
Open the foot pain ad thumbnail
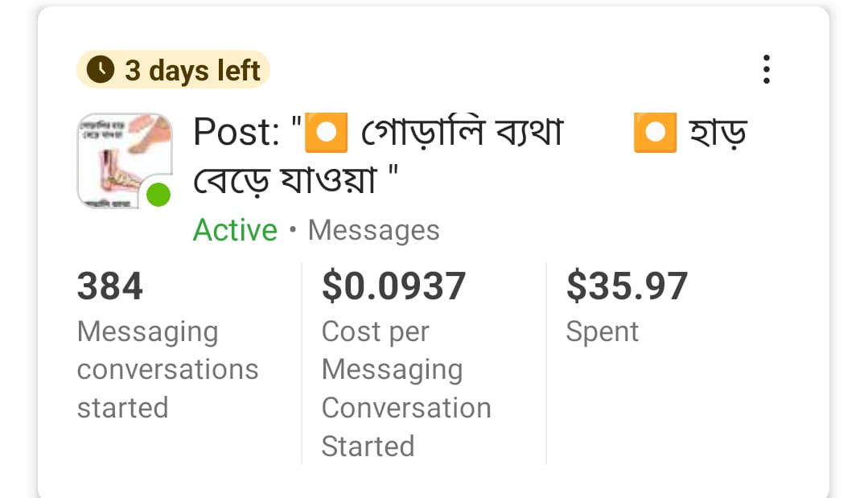click(x=121, y=159)
